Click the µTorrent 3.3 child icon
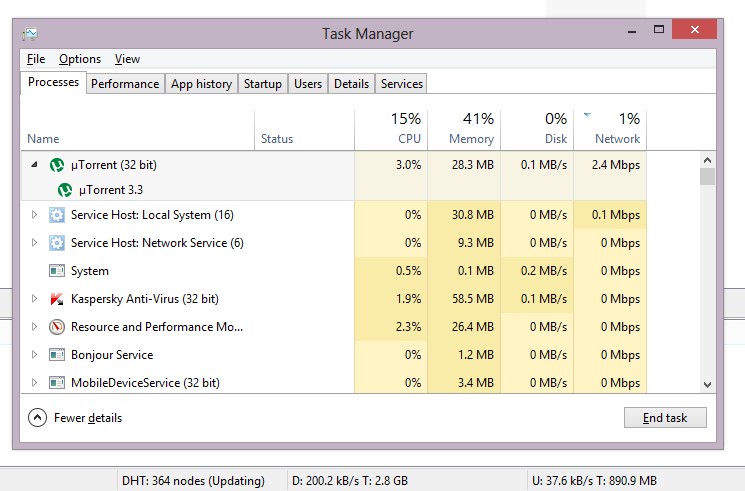Image resolution: width=745 pixels, height=491 pixels. [65, 189]
